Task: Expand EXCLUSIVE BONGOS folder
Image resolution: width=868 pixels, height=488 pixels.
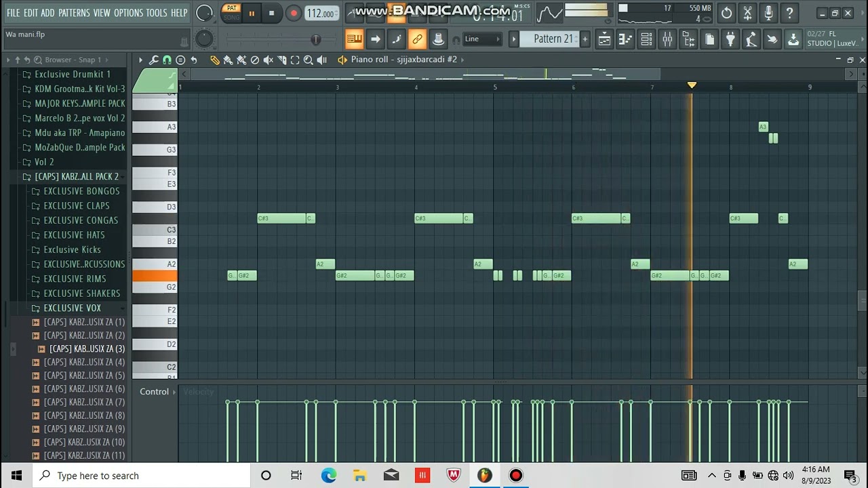Action: (x=81, y=191)
